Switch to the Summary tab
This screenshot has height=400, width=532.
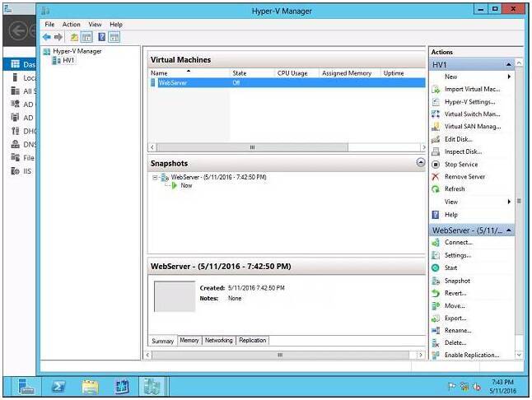tap(162, 341)
